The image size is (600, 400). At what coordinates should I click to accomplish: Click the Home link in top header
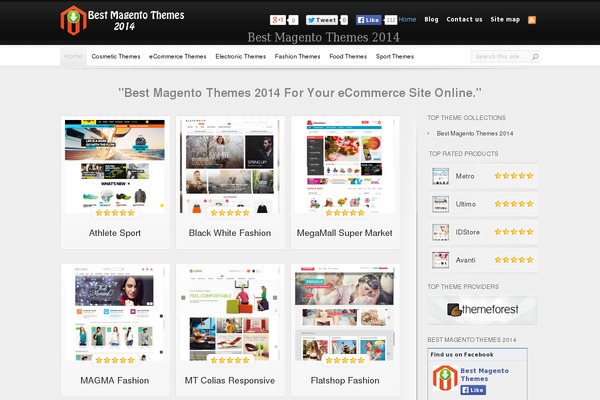click(407, 19)
